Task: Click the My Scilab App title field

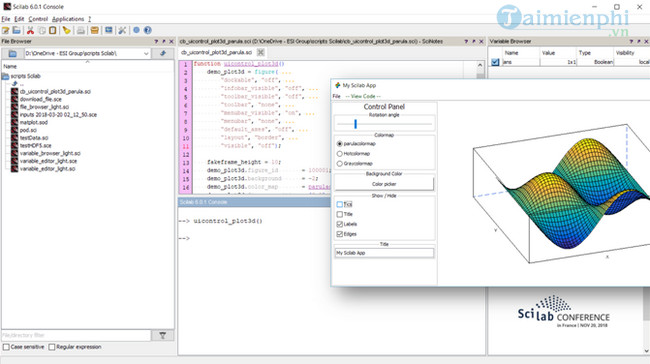Action: click(384, 253)
